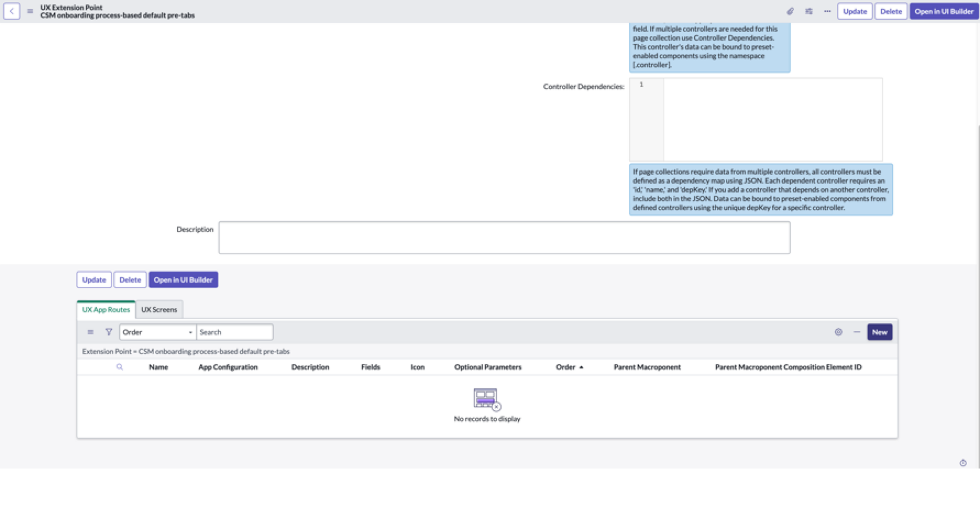Sort by Parent Macroponent Composition Element ID

[x=788, y=367]
